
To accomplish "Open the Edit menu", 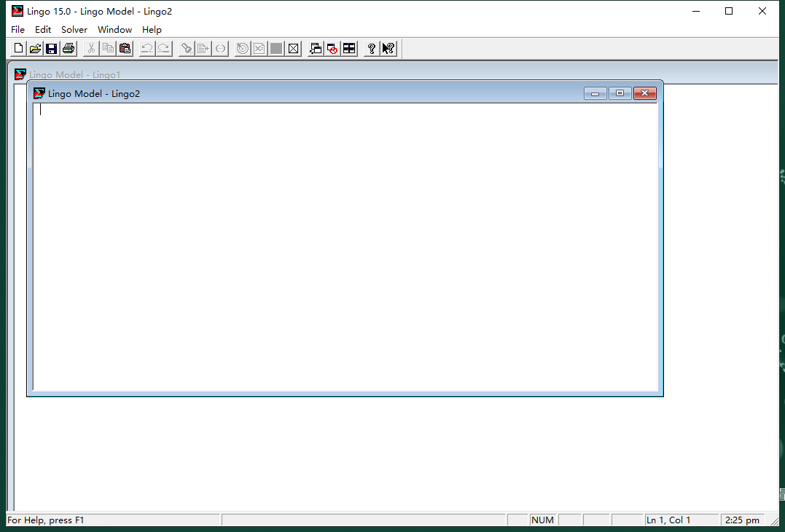I will [43, 30].
